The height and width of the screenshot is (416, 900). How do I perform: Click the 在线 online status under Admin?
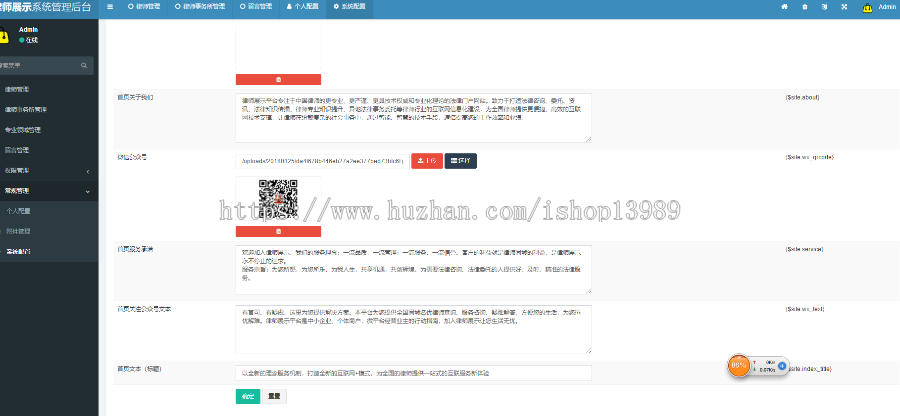(29, 40)
